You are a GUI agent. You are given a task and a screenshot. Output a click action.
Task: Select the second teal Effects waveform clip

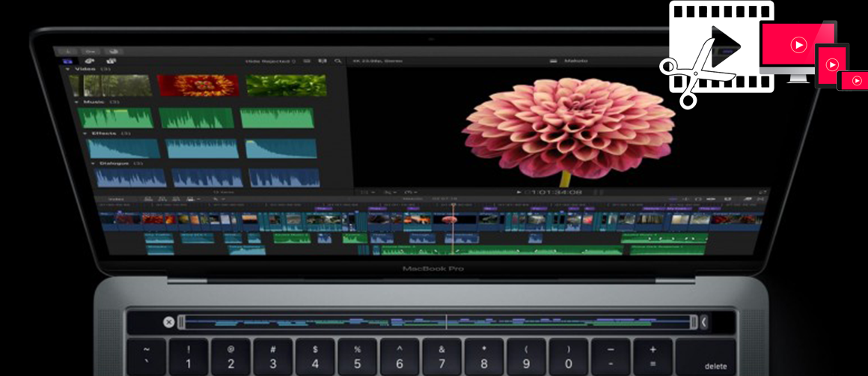[x=203, y=148]
